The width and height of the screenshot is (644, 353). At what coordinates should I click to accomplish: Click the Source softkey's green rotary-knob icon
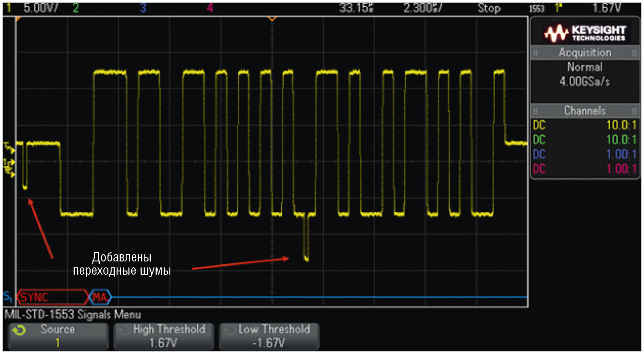coord(19,329)
